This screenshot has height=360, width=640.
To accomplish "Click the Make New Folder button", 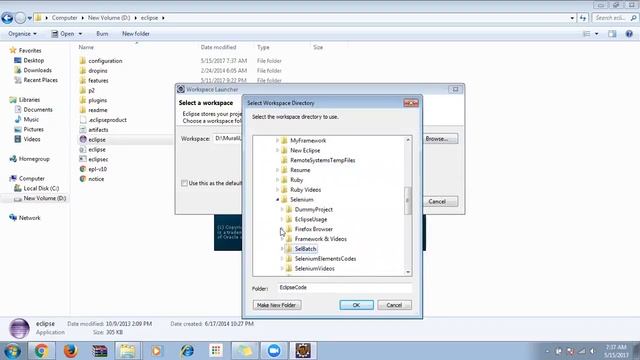I will click(277, 305).
